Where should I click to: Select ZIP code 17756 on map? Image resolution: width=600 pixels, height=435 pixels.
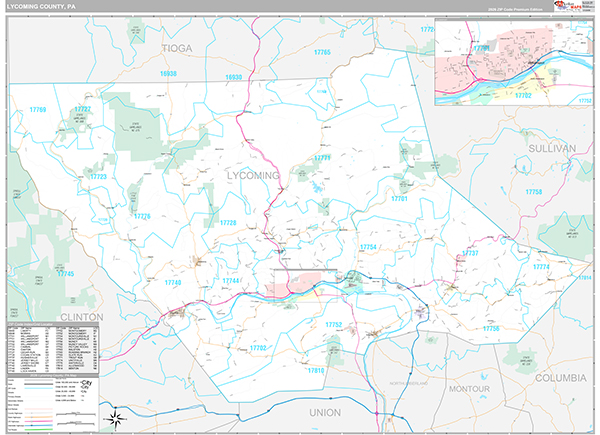pos(490,328)
